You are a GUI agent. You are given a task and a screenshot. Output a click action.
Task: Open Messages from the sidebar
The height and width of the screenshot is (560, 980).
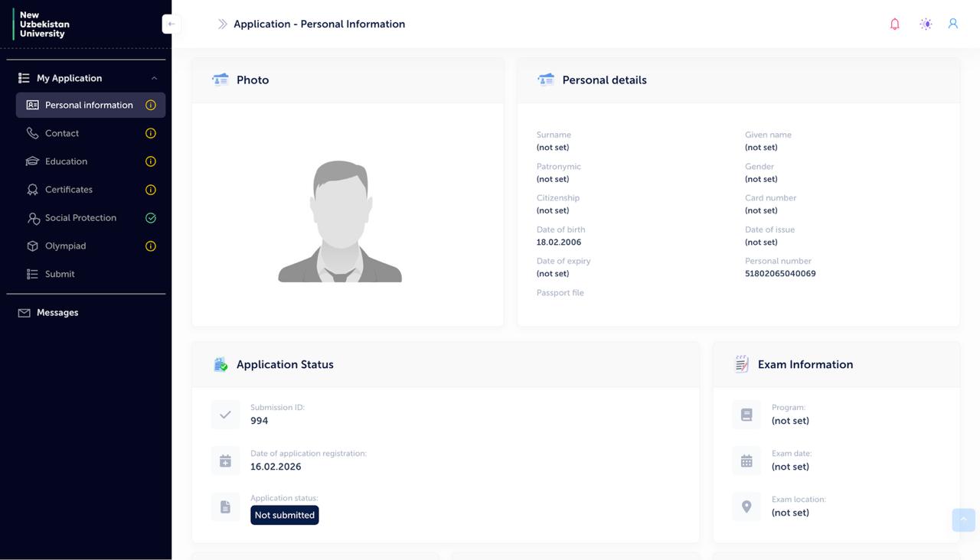click(x=57, y=313)
